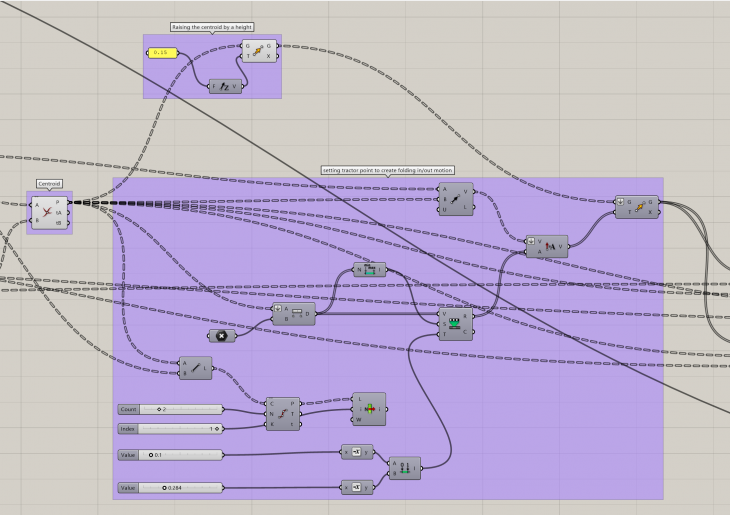Click the Unit Z vector component
730x515 pixels.
[x=226, y=86]
